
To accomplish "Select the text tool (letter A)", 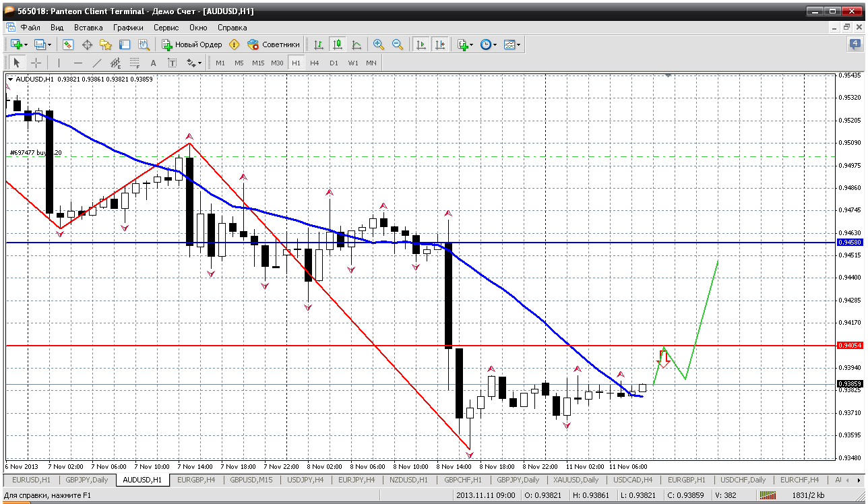I will [x=153, y=63].
